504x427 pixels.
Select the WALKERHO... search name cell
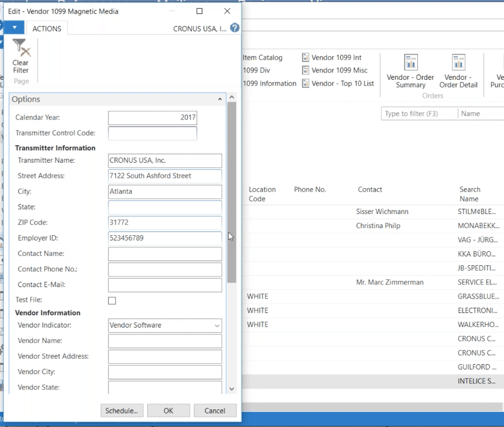[478, 325]
